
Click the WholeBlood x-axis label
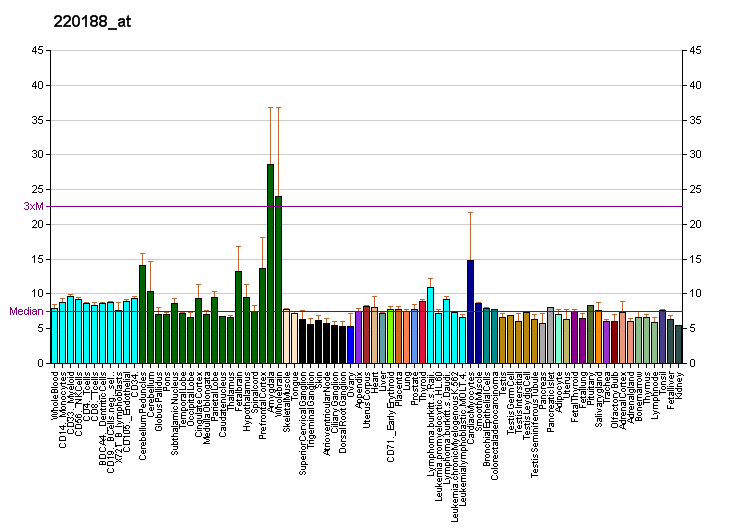[55, 393]
